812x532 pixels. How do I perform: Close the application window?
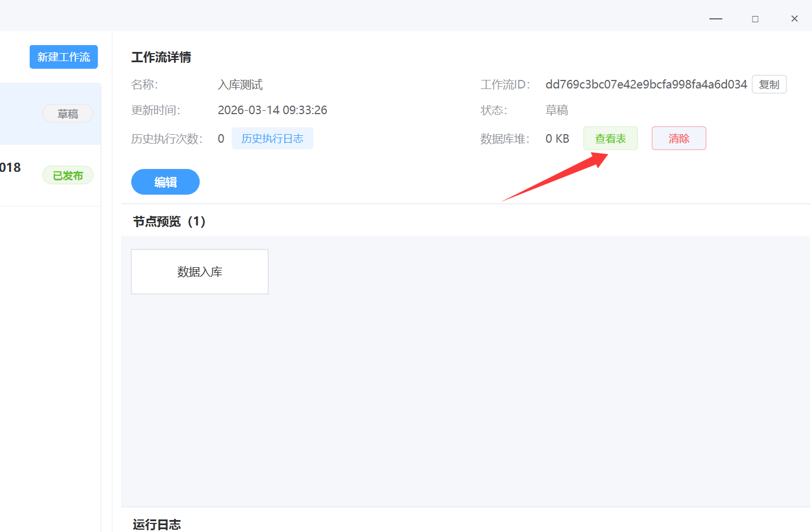coord(794,19)
